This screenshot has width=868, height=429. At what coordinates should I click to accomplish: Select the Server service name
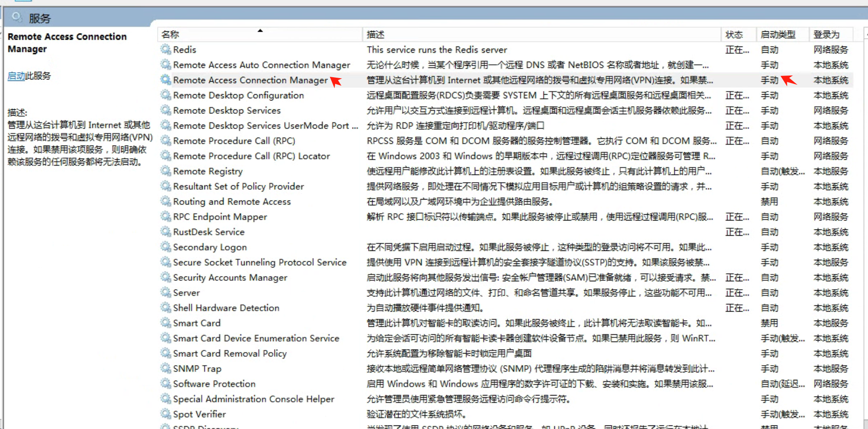click(x=187, y=292)
